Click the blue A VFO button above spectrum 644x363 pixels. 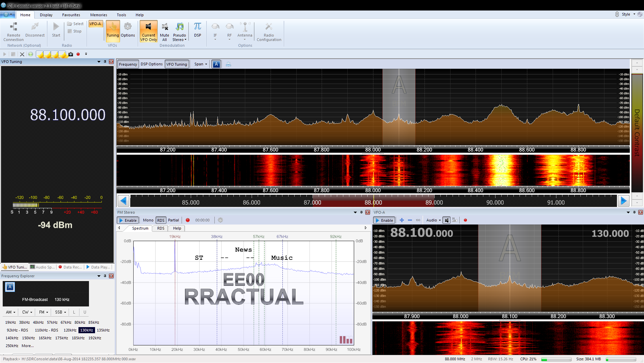point(216,64)
